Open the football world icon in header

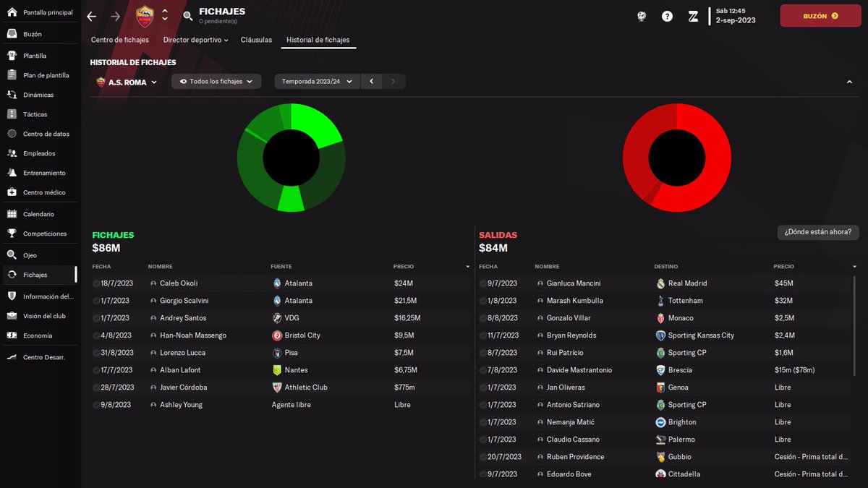click(x=641, y=16)
